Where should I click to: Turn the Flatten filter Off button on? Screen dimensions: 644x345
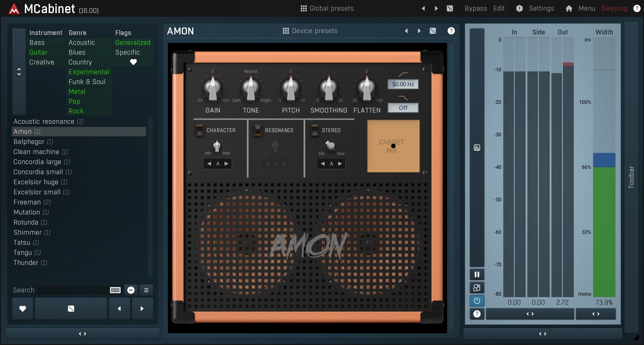(x=403, y=108)
